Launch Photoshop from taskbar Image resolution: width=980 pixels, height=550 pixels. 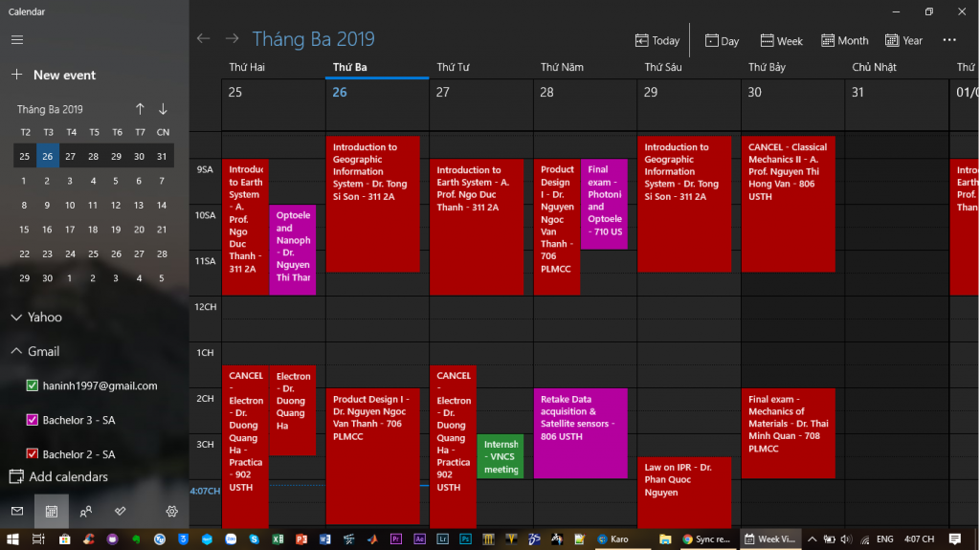466,539
